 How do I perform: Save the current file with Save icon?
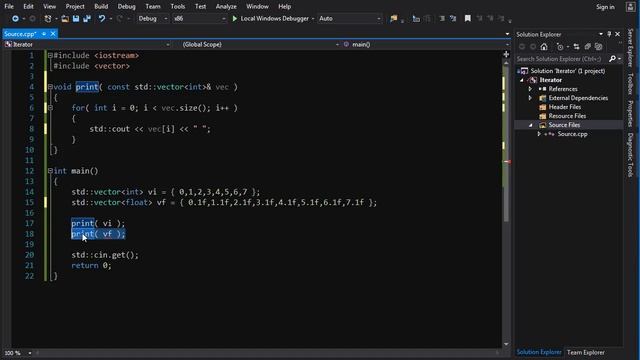(x=76, y=18)
